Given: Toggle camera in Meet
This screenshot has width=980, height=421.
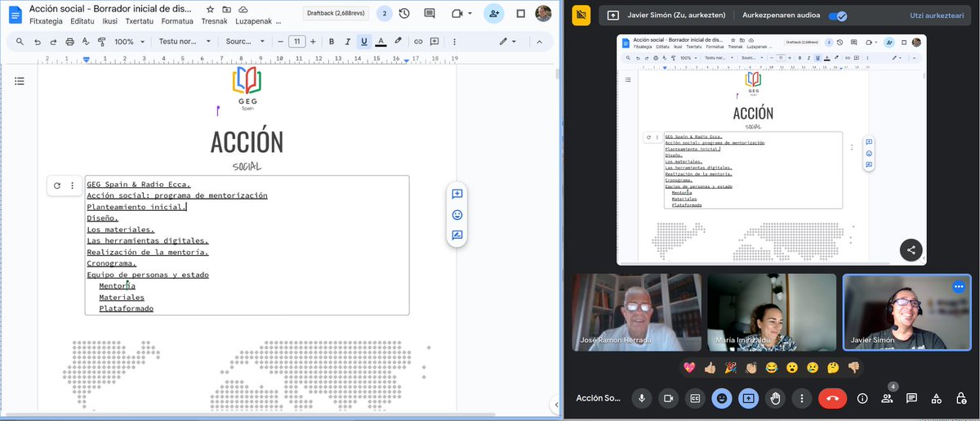Looking at the screenshot, I should tap(668, 398).
